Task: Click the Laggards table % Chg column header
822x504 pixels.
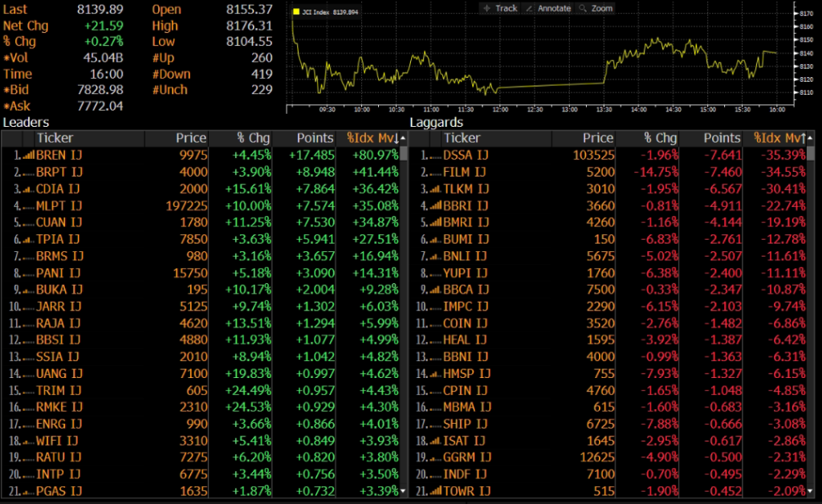Action: click(660, 138)
